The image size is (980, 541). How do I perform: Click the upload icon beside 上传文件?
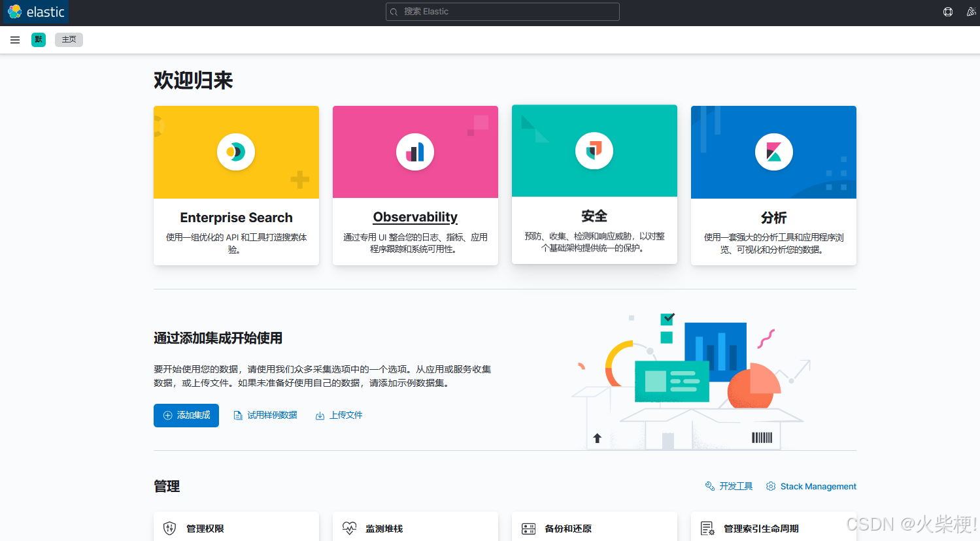[320, 416]
